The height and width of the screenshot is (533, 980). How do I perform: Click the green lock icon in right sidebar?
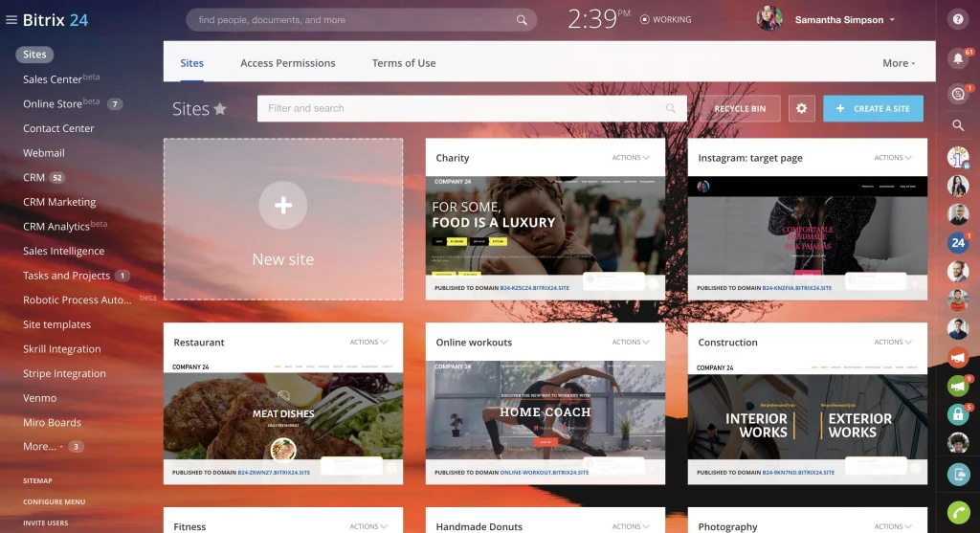coord(958,414)
